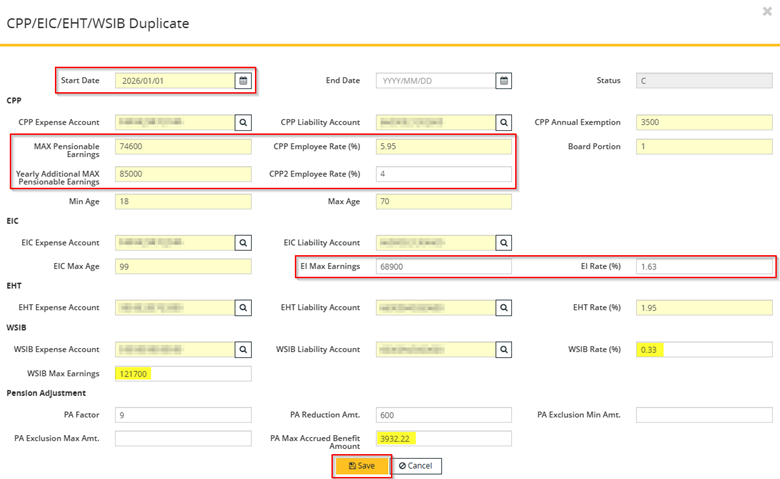Edit the EIC Max Age field
Image resolution: width=780 pixels, height=479 pixels.
click(183, 267)
